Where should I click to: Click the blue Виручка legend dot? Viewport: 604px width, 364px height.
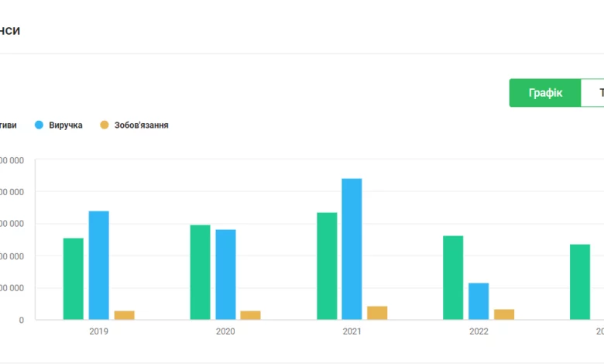[39, 125]
